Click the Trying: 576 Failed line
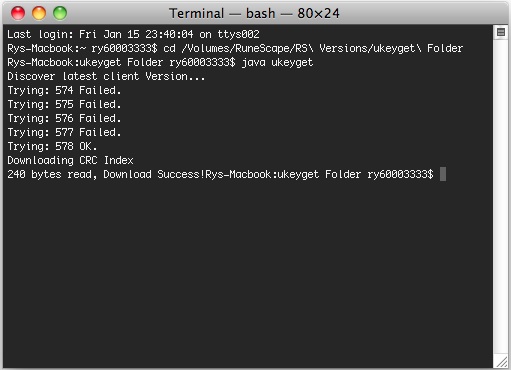The width and height of the screenshot is (511, 370). tap(64, 119)
